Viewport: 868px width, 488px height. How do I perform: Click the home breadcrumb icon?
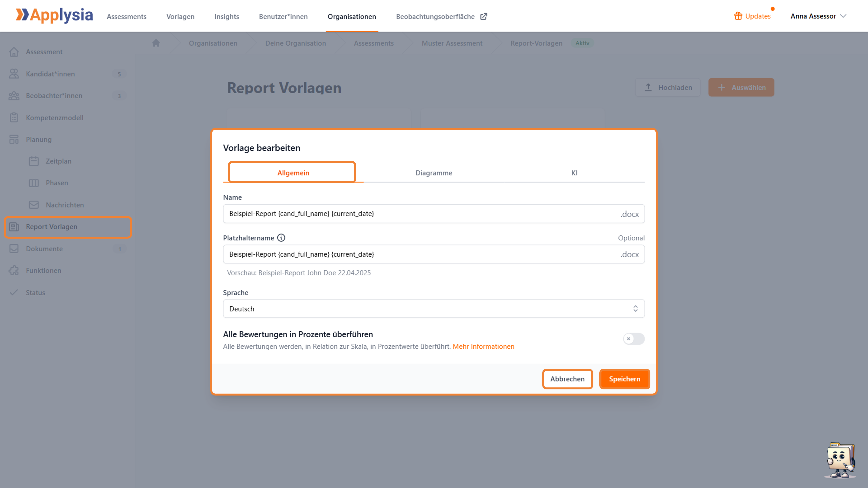coord(156,43)
